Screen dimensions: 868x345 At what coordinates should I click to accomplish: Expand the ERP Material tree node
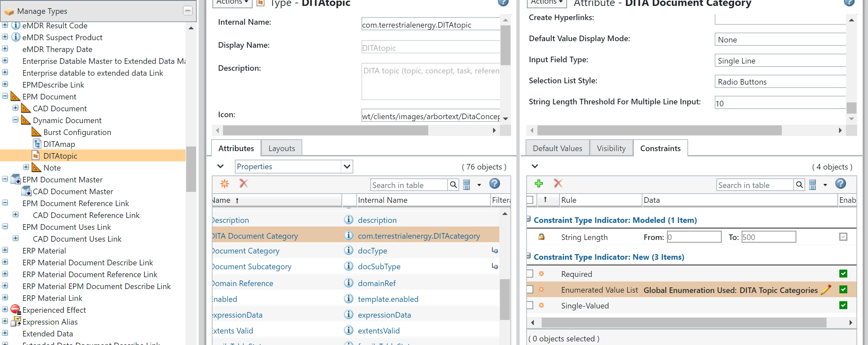click(x=5, y=250)
